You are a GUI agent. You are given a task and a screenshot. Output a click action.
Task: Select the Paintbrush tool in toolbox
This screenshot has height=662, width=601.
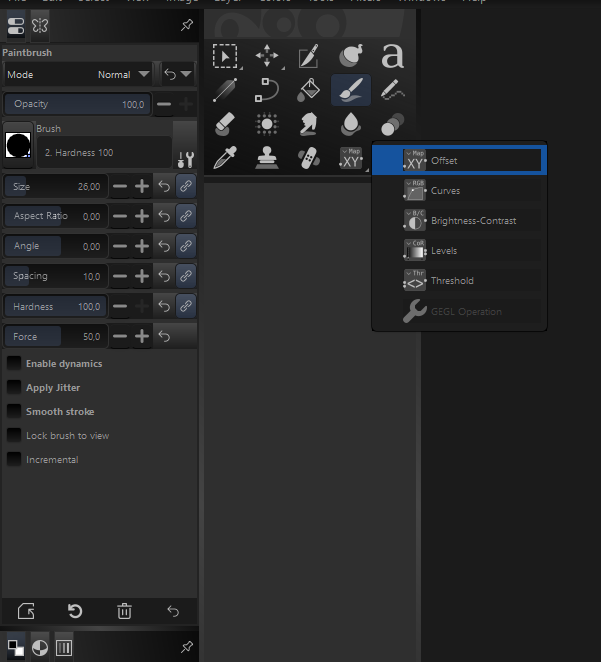tap(351, 90)
